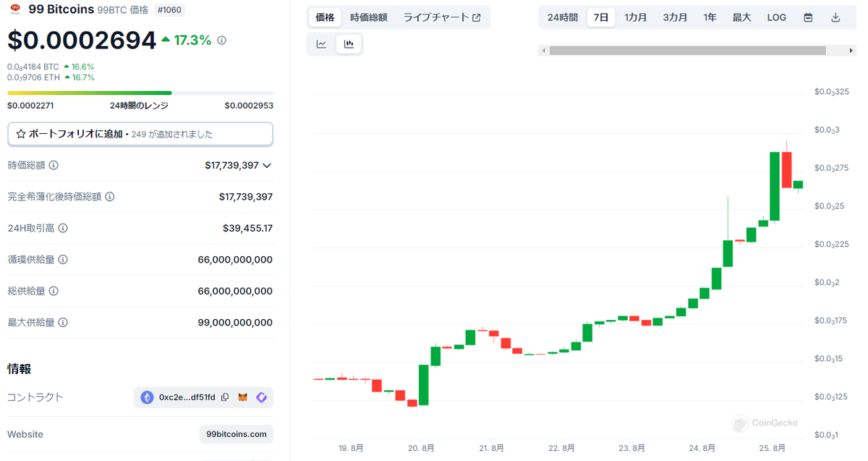Download chart data with download icon

coord(835,17)
